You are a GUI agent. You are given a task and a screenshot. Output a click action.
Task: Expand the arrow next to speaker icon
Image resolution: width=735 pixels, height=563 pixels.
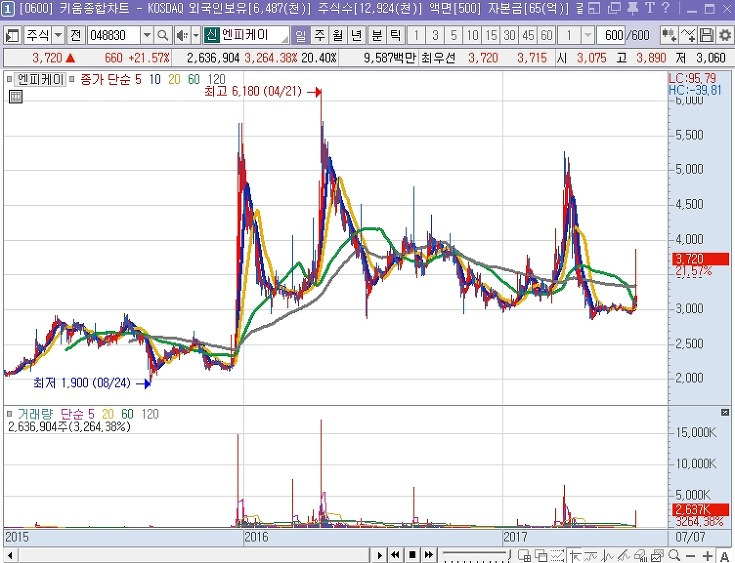(x=196, y=35)
